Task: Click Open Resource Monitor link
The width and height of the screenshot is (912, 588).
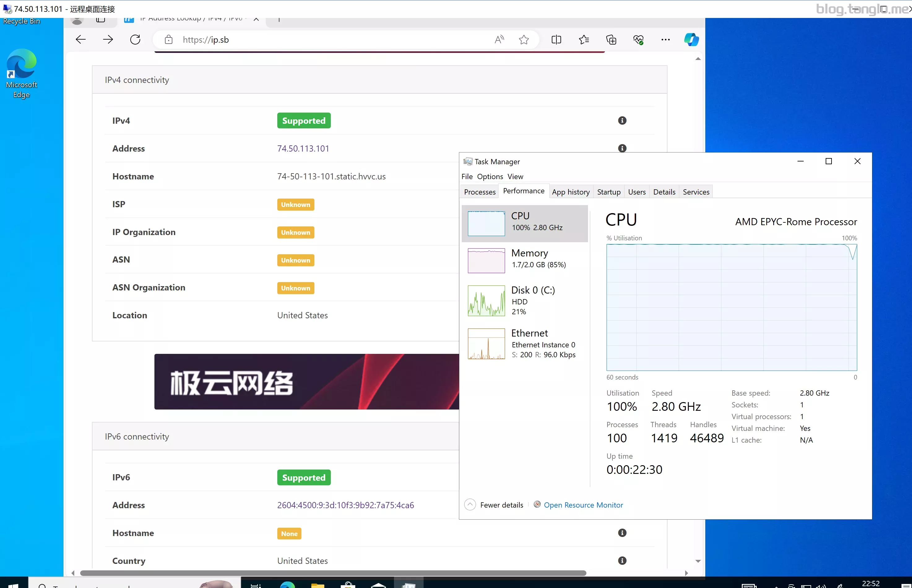Action: click(x=583, y=505)
